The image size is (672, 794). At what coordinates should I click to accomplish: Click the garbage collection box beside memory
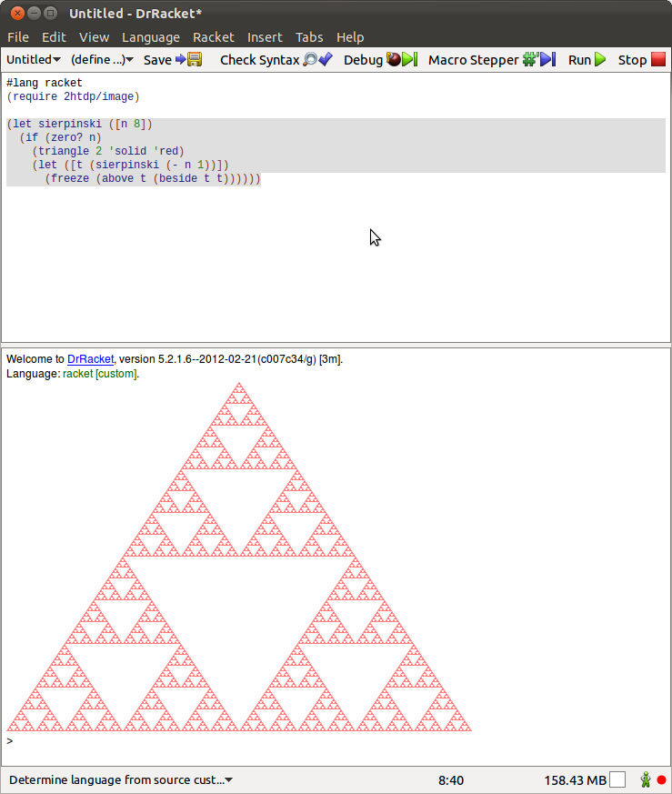617,779
